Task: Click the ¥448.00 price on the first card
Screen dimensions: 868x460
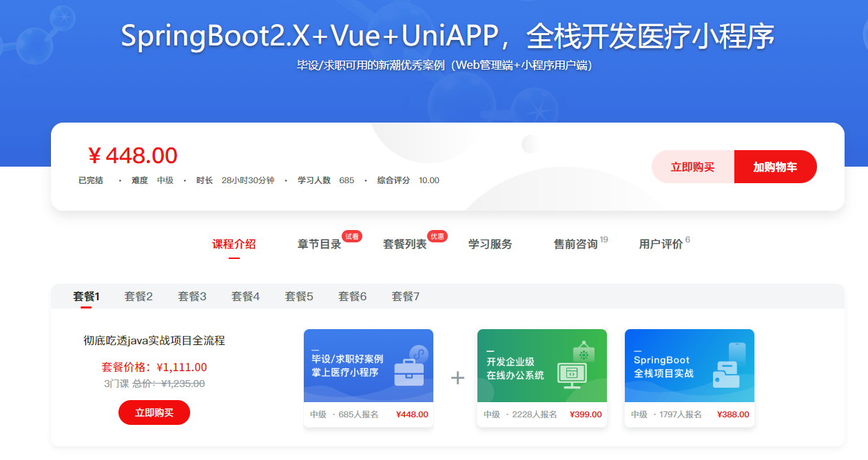Action: [412, 415]
